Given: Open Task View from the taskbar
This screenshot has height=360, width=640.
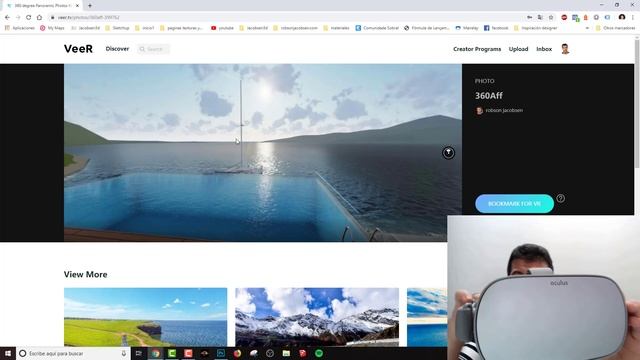Looking at the screenshot, I should [x=139, y=353].
